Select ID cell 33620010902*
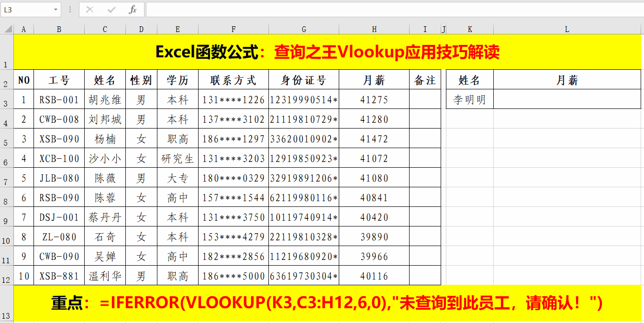Screen dimensions: 644x323 point(304,138)
